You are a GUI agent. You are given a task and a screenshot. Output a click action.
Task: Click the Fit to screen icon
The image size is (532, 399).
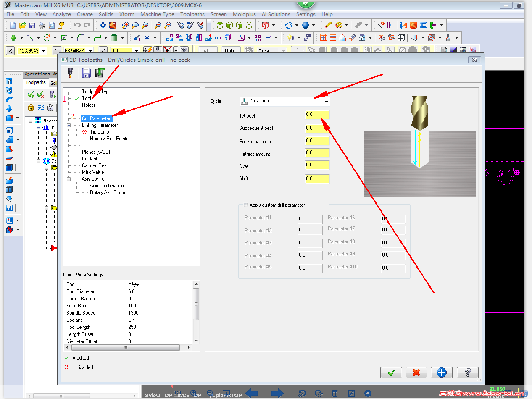coord(103,25)
